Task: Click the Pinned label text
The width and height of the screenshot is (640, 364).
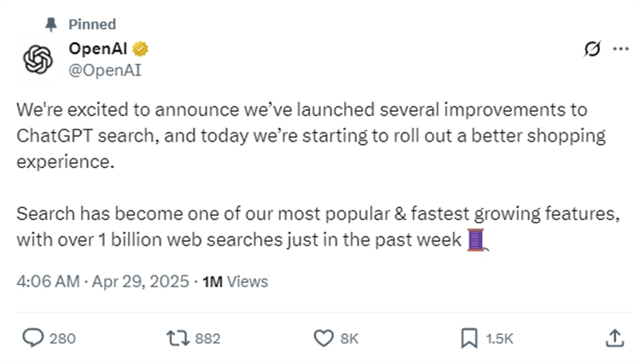Action: (x=92, y=24)
